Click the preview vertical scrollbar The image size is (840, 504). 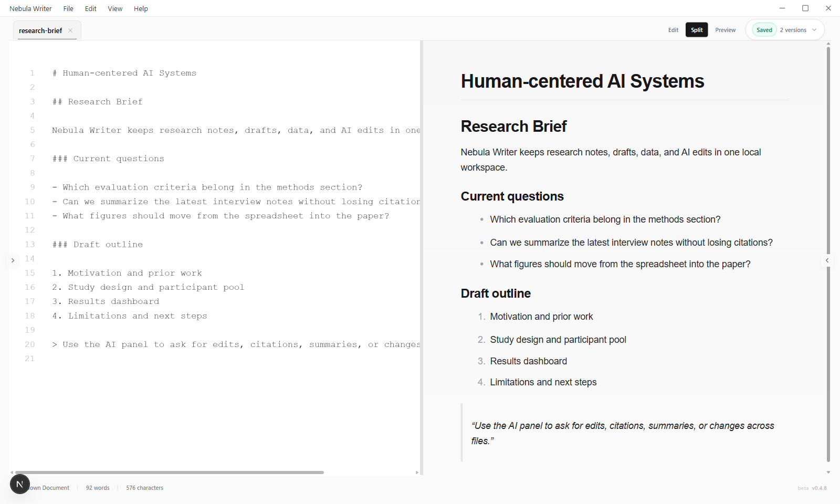pyautogui.click(x=828, y=255)
